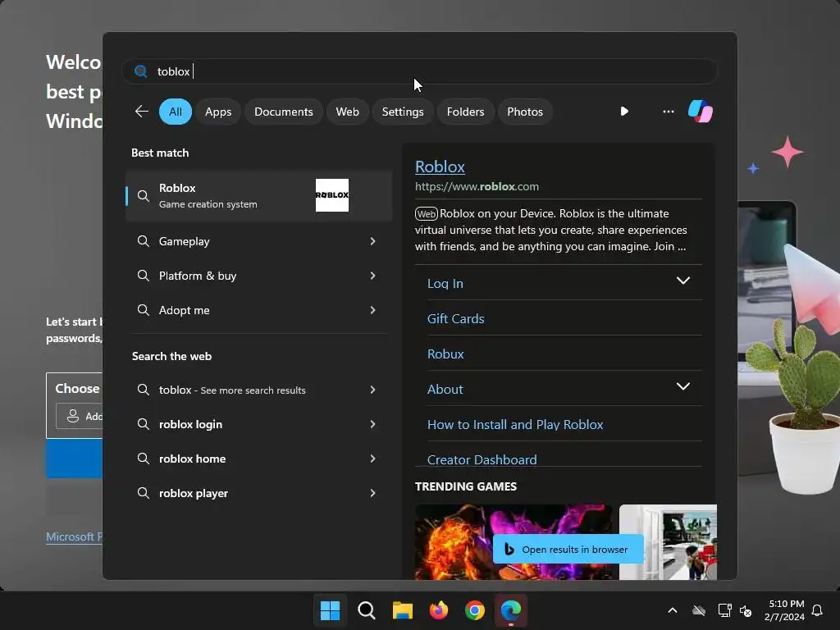
Task: Open network status icon in tray
Action: tap(725, 610)
